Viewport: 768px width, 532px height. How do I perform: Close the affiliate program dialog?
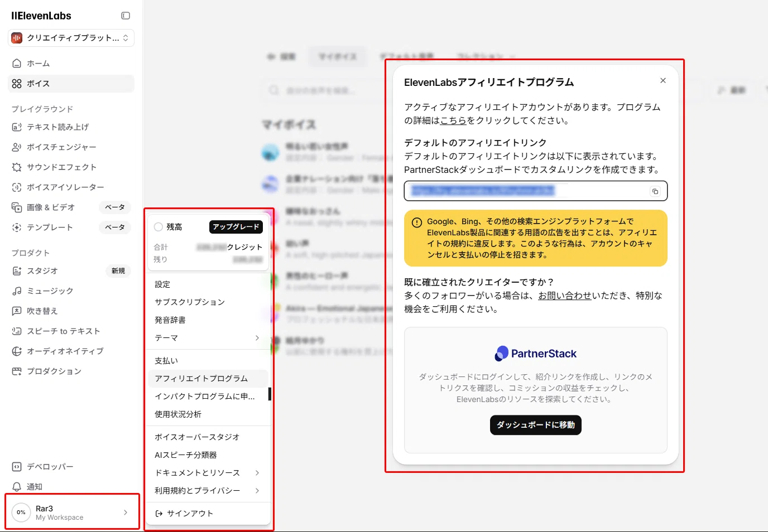pos(663,81)
